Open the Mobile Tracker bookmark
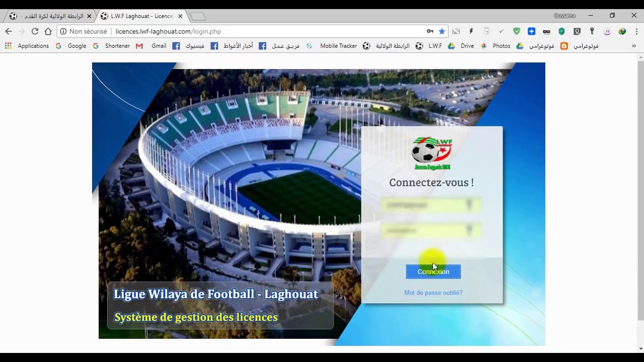Screen dimensions: 644x362 tap(332, 46)
